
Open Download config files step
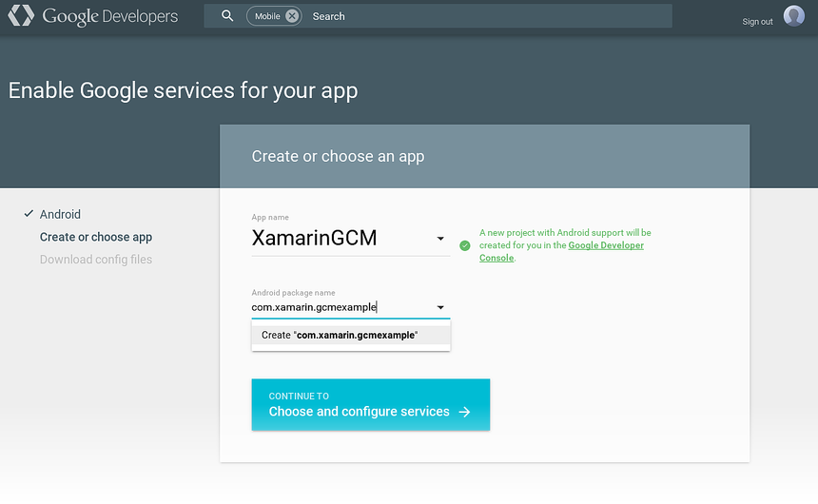click(x=96, y=260)
